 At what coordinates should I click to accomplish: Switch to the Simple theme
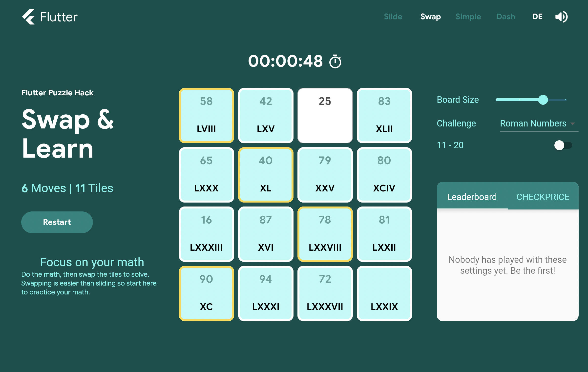coord(468,17)
